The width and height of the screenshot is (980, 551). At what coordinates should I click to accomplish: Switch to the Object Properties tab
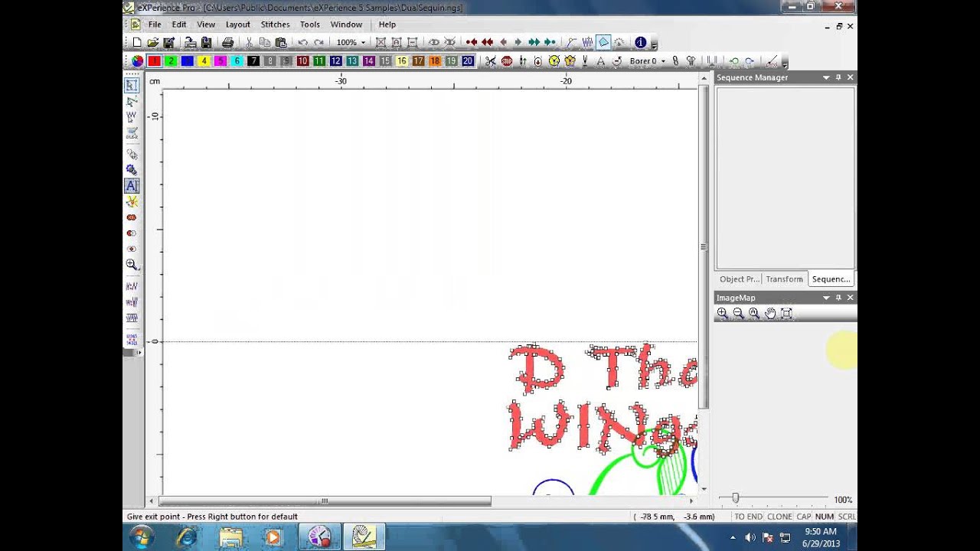click(739, 279)
